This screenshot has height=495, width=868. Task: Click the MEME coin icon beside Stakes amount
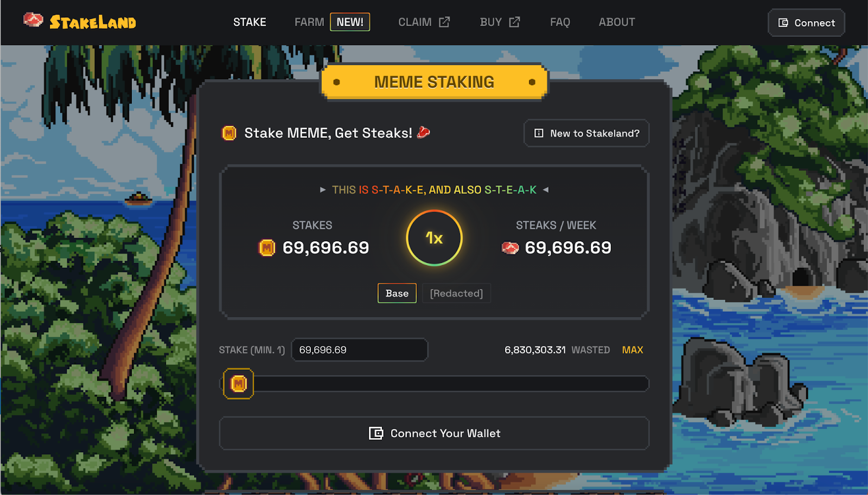267,248
